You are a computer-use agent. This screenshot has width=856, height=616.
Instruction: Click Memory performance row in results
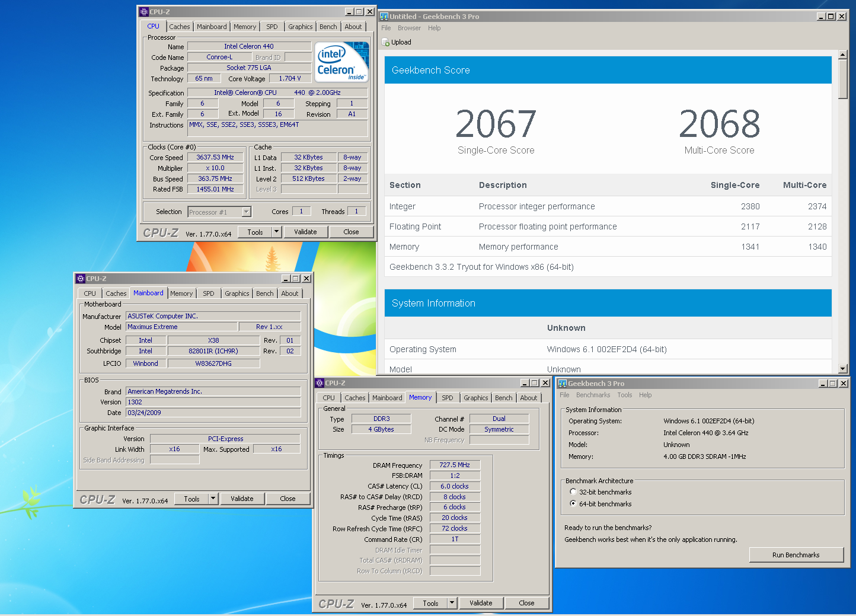tap(608, 247)
